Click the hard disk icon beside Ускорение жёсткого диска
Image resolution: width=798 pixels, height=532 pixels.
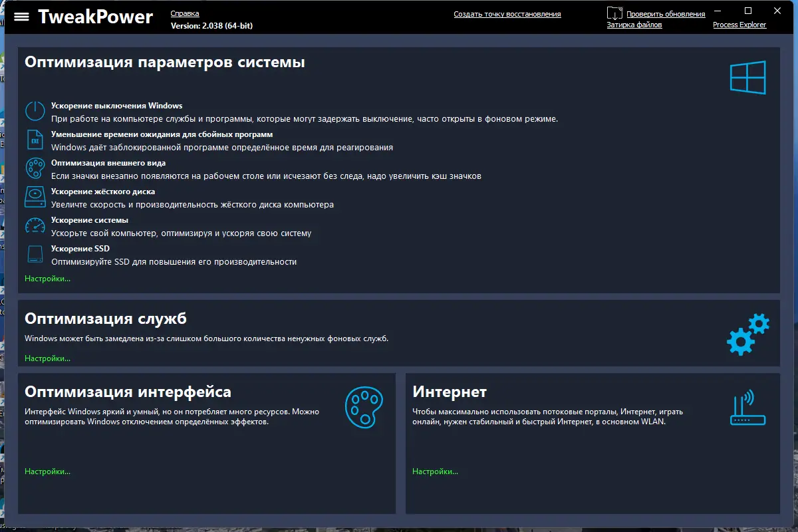(35, 197)
